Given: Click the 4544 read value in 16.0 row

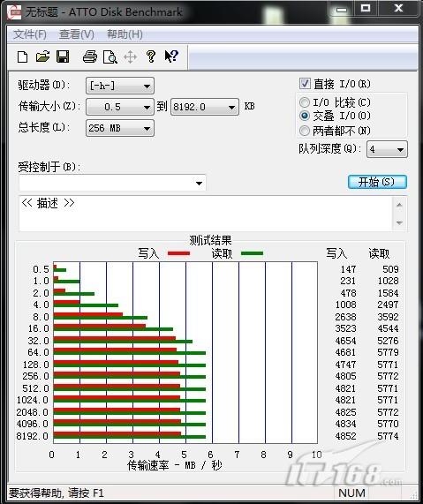Looking at the screenshot, I should 388,328.
